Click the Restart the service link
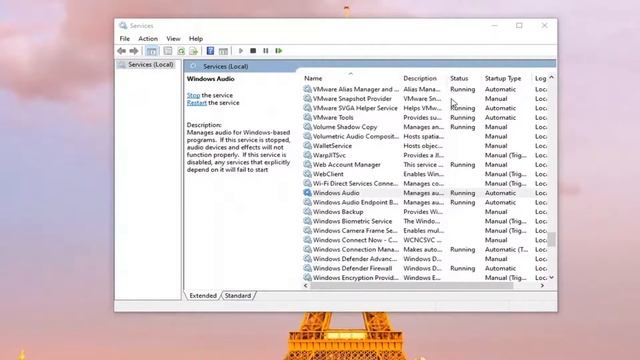The image size is (640, 360). 197,103
